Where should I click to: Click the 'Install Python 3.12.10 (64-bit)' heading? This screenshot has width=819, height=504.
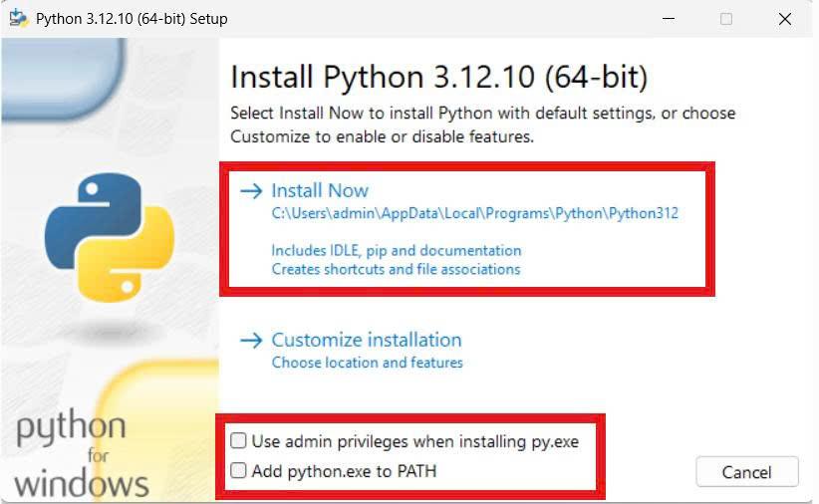(438, 78)
